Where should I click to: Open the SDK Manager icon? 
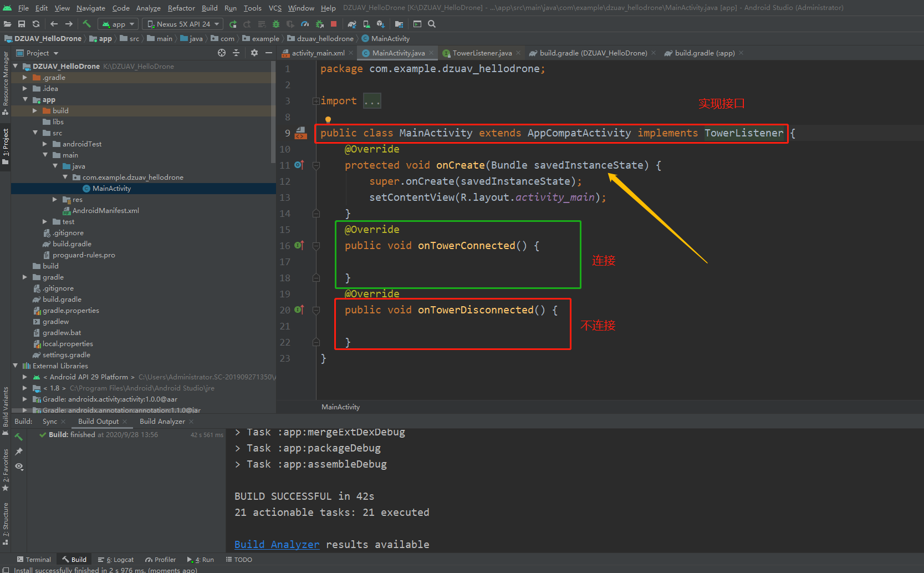(x=381, y=24)
